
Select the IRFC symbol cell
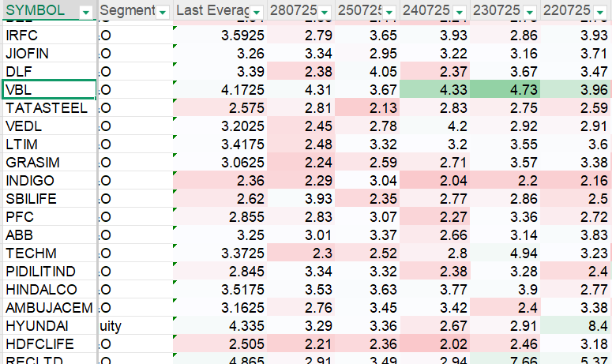(49, 35)
